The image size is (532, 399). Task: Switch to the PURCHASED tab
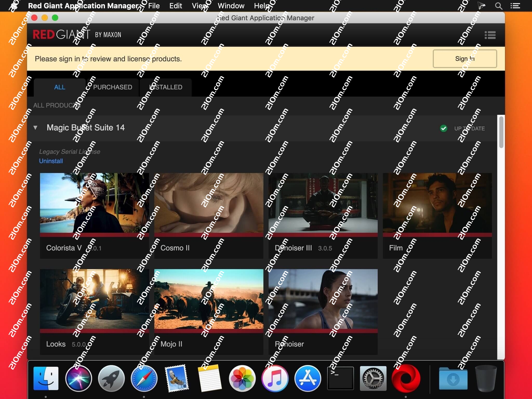tap(112, 87)
